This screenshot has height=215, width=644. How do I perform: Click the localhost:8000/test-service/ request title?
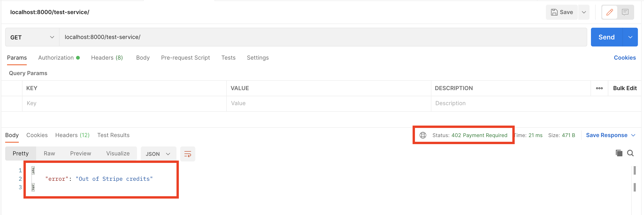coord(50,12)
